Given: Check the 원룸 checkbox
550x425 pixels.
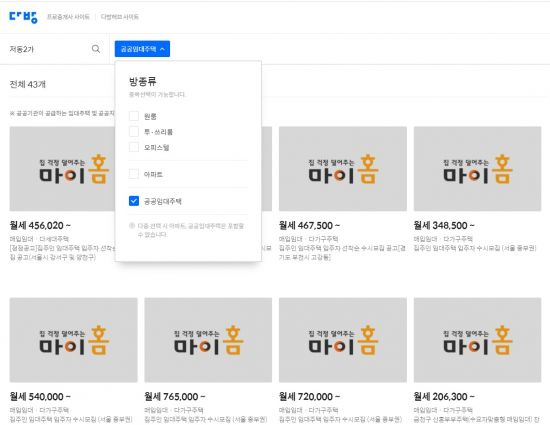Looking at the screenshot, I should pyautogui.click(x=134, y=116).
